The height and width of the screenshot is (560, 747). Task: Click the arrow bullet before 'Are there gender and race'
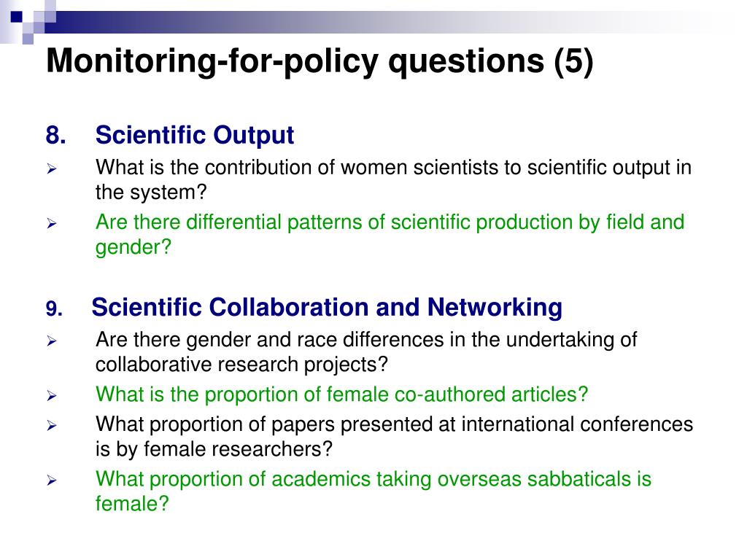tap(52, 341)
